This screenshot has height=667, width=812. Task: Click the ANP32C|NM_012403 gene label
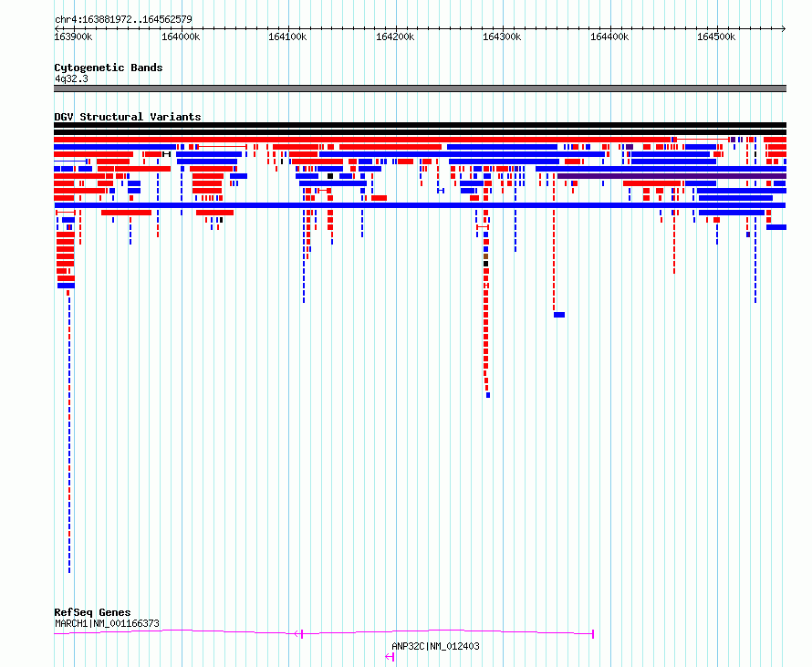[435, 646]
